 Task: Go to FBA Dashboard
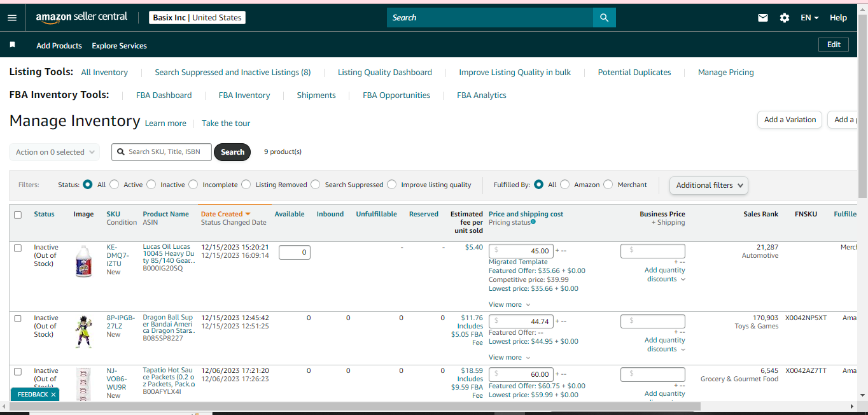click(x=164, y=95)
